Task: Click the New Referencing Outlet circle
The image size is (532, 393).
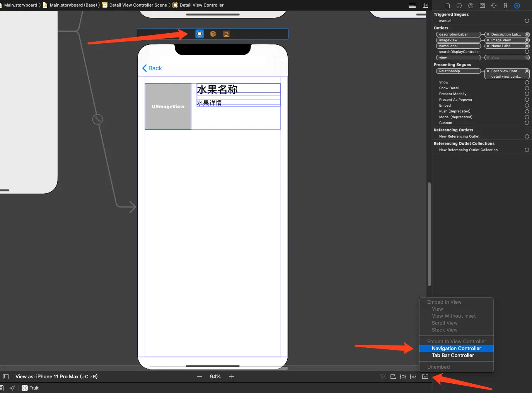Action: [527, 136]
